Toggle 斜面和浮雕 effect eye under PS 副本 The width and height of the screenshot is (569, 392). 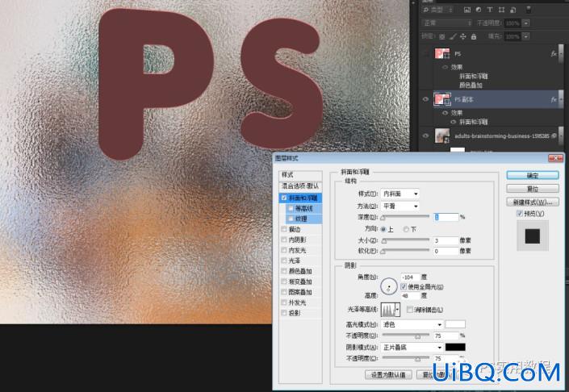pyautogui.click(x=454, y=122)
